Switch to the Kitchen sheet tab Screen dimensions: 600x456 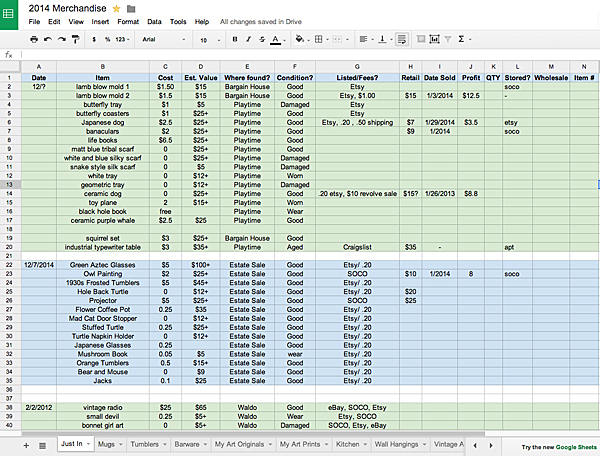[x=347, y=444]
